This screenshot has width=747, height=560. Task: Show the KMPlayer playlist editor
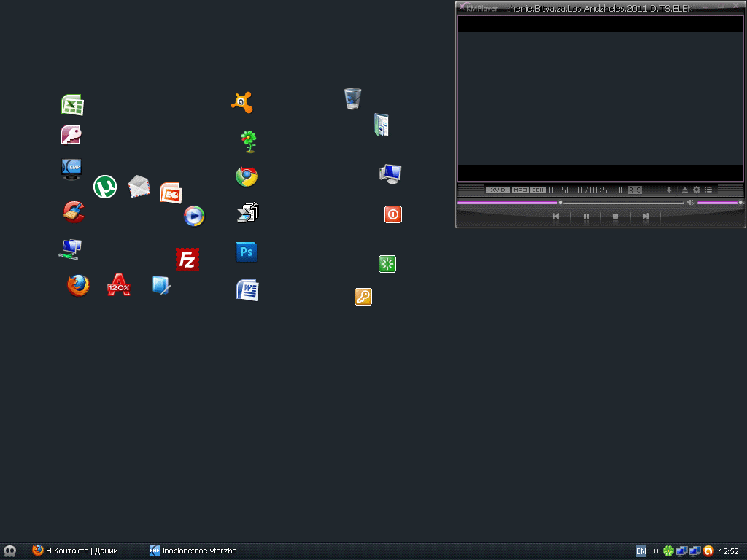708,190
